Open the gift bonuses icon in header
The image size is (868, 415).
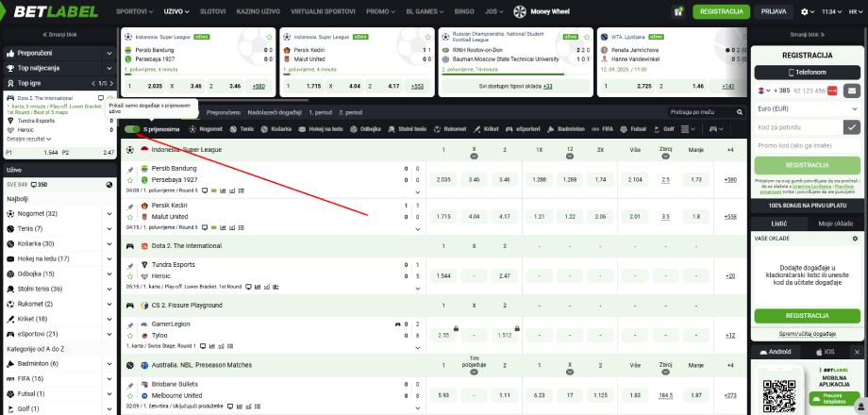677,11
